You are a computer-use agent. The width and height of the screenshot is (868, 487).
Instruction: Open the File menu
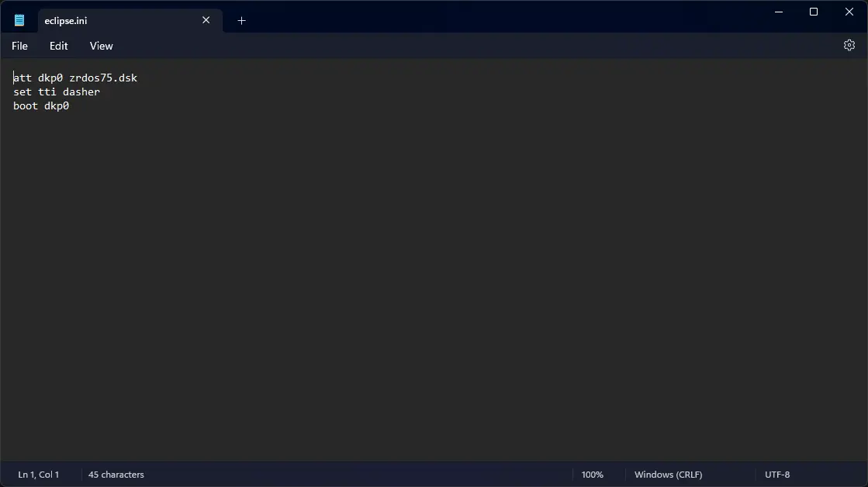click(19, 46)
